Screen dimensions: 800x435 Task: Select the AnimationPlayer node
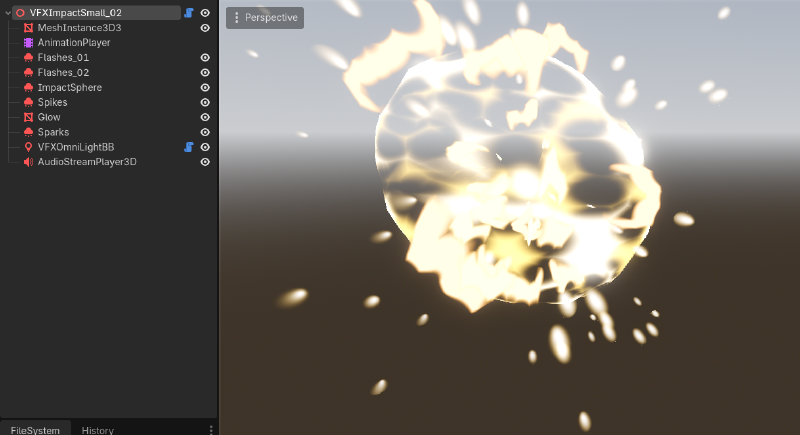point(74,42)
